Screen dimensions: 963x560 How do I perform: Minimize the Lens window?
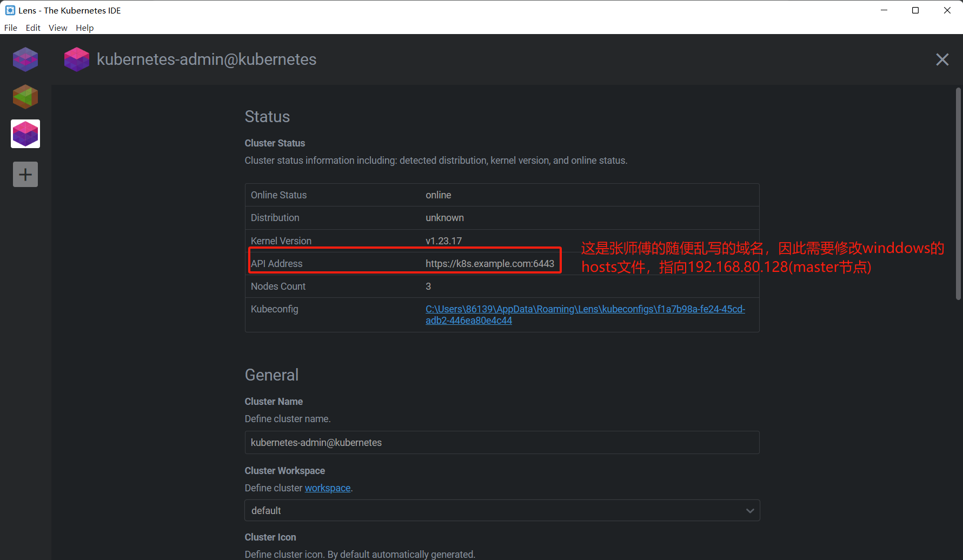pyautogui.click(x=884, y=10)
